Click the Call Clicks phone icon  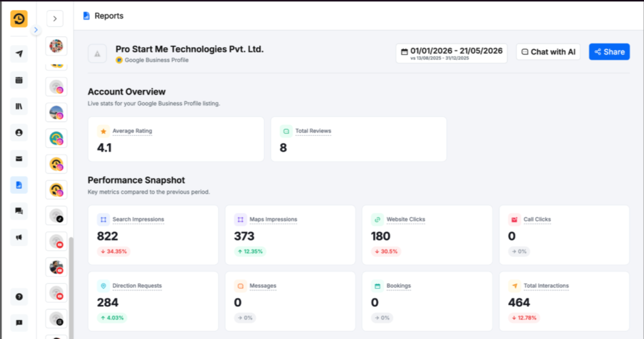[514, 220]
